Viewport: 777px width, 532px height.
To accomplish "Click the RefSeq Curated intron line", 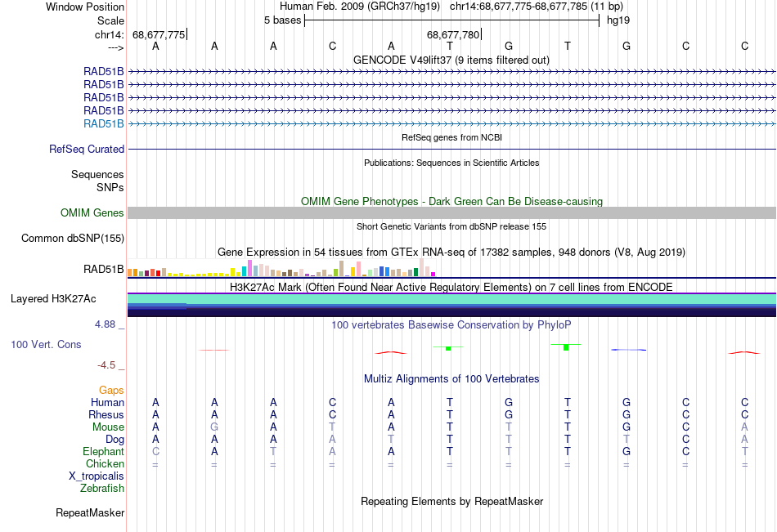I will (x=451, y=149).
